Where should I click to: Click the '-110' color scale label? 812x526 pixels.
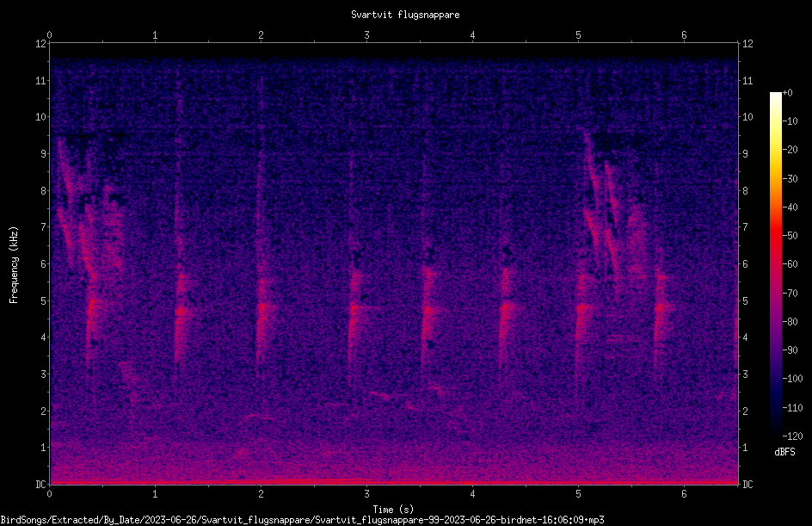pos(792,408)
